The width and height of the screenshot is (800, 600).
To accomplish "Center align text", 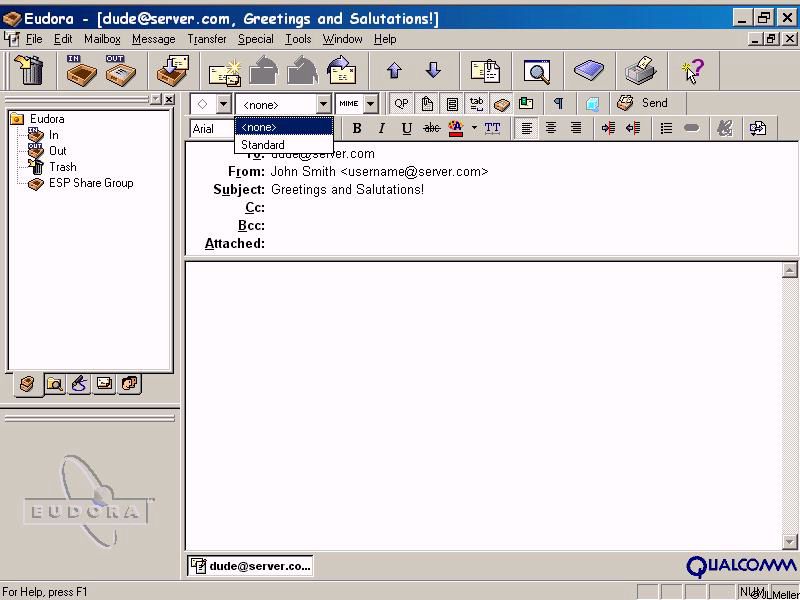I will tap(551, 129).
